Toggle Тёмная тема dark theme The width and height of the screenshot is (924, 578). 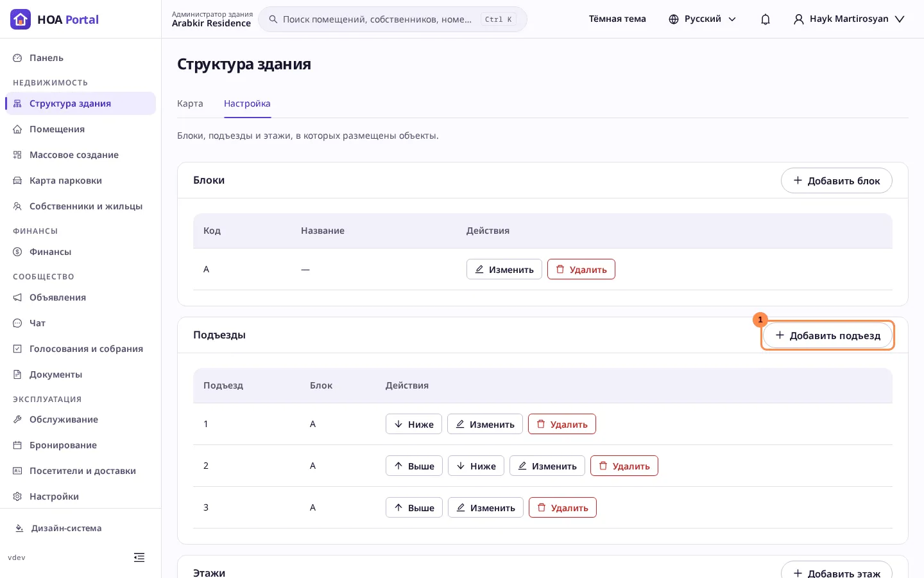click(x=617, y=19)
